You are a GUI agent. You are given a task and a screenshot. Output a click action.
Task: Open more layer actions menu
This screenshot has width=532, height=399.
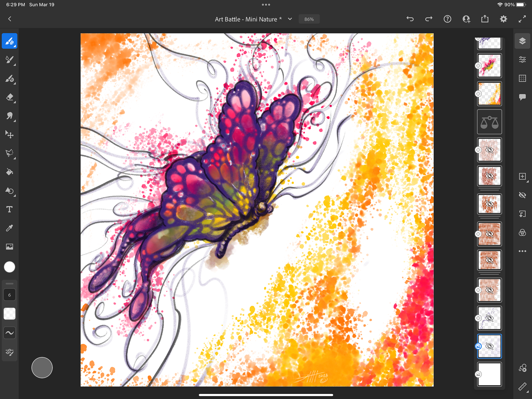[522, 251]
